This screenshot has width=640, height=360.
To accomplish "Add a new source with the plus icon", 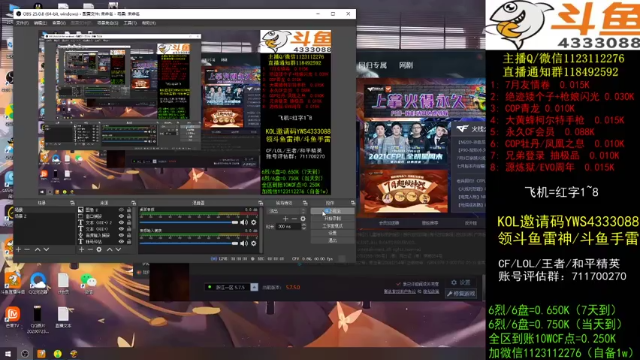I will point(82,249).
